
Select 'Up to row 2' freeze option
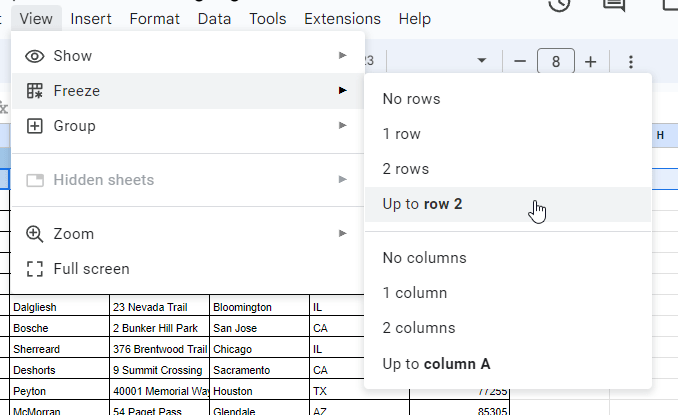coord(423,204)
